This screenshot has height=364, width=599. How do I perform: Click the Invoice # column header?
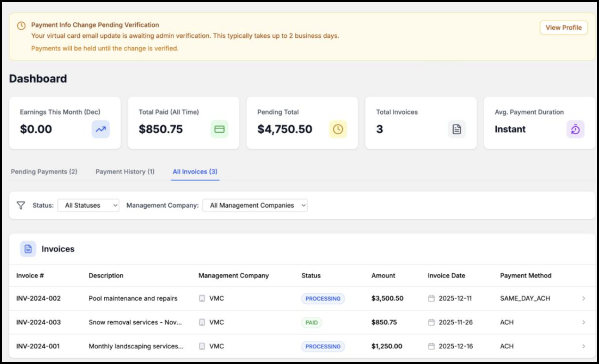pyautogui.click(x=30, y=276)
